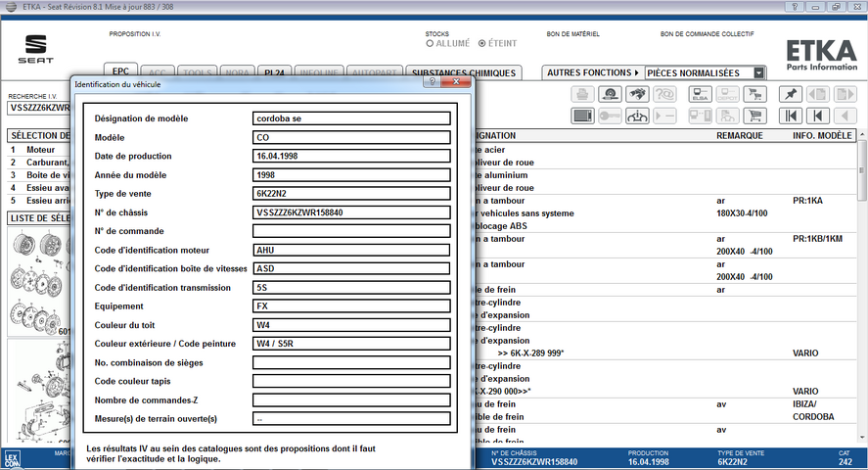The image size is (868, 470).
Task: Click the RECHERCHE I.V. search input
Action: tap(39, 108)
